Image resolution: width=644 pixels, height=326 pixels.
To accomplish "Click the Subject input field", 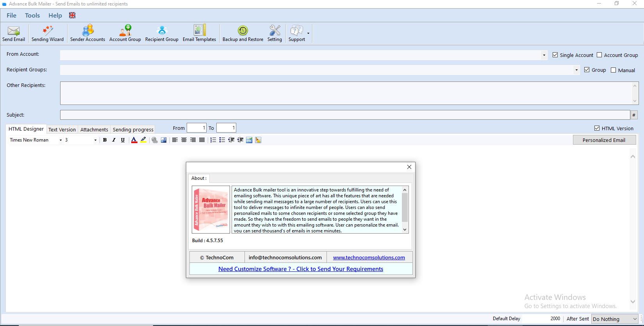I will click(344, 115).
